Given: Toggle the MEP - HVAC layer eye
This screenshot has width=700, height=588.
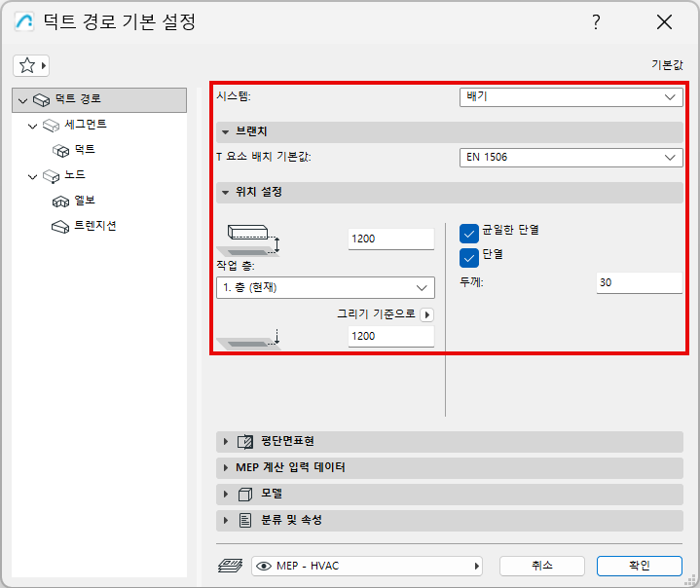Looking at the screenshot, I should (264, 567).
